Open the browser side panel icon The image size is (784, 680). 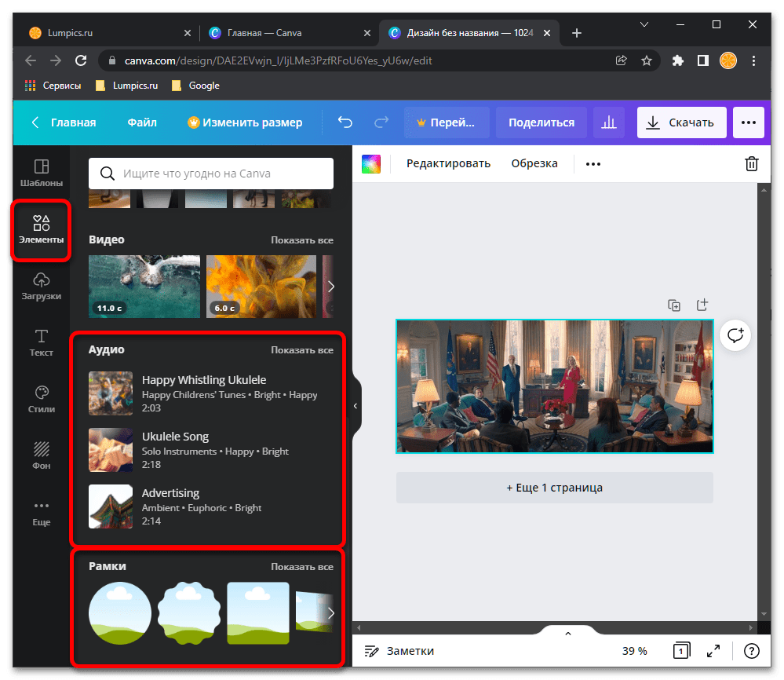[703, 60]
